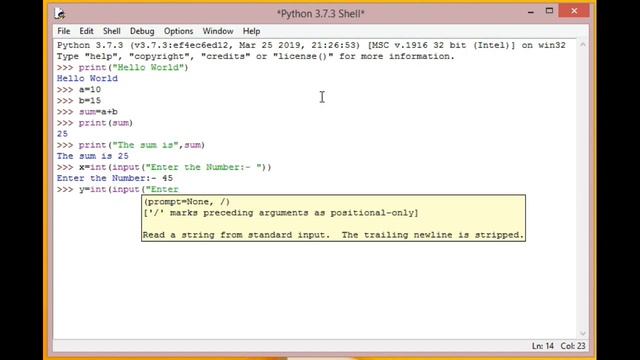Place cursor at end of y=int(input("Enter
640x360 pixels.
(179, 189)
